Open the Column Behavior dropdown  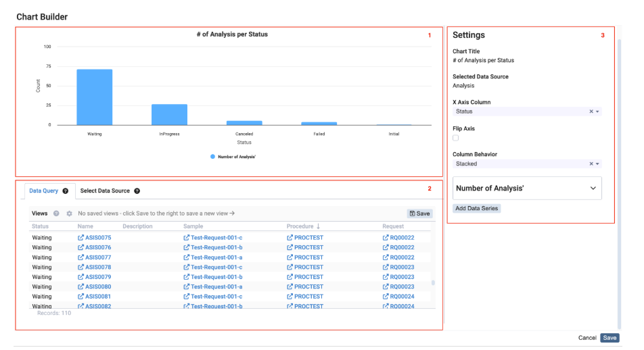(597, 164)
